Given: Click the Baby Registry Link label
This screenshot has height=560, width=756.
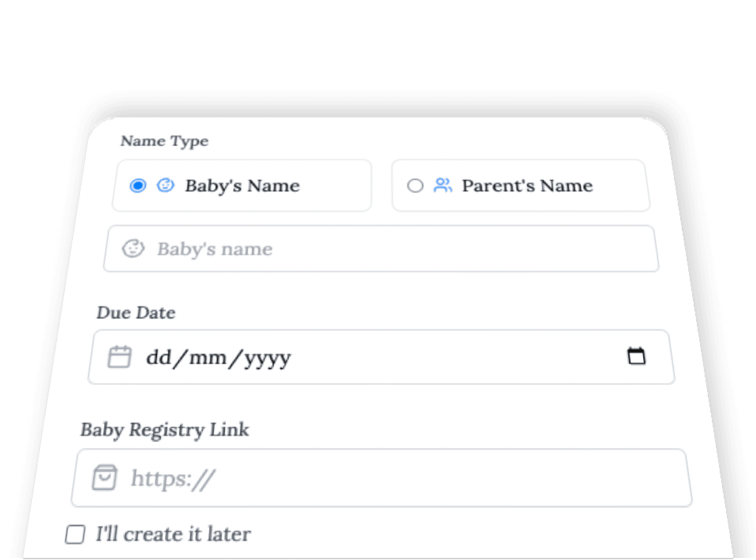Looking at the screenshot, I should (x=165, y=430).
